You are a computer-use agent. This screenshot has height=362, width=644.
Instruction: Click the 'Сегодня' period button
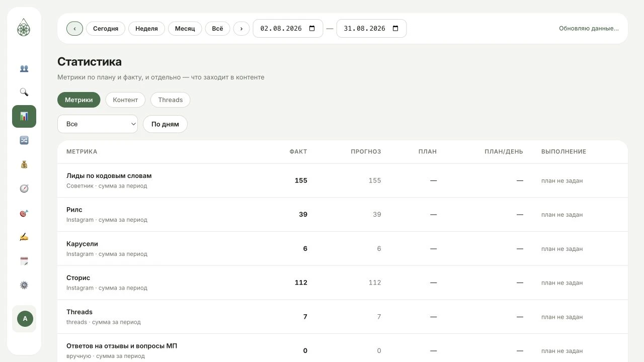coord(106,29)
